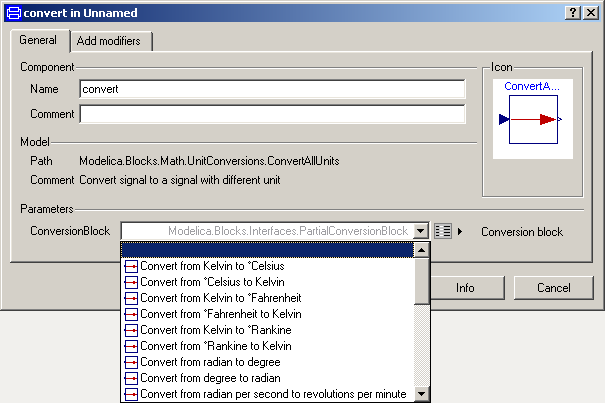This screenshot has height=403, width=605.
Task: Switch to the Add modifiers tab
Action: coord(110,41)
